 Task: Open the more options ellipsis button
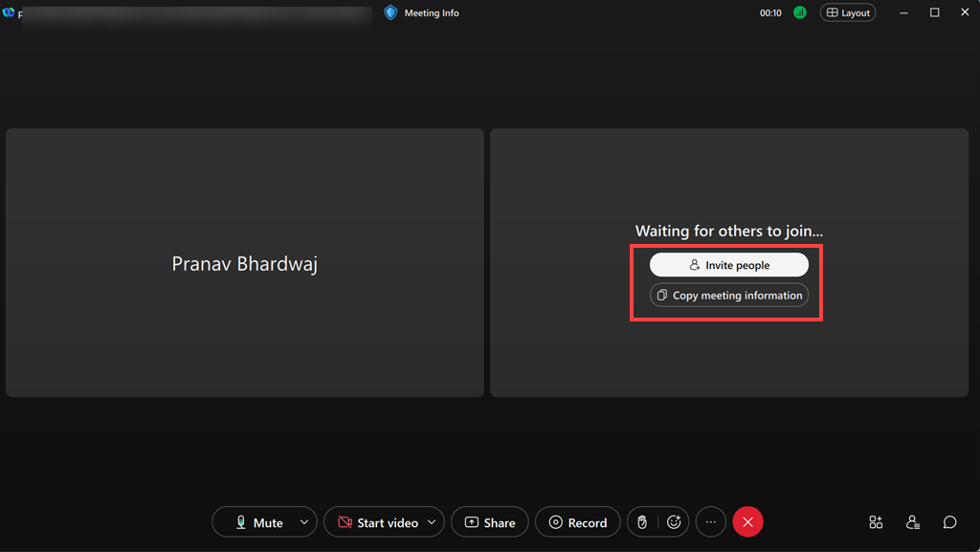(711, 522)
